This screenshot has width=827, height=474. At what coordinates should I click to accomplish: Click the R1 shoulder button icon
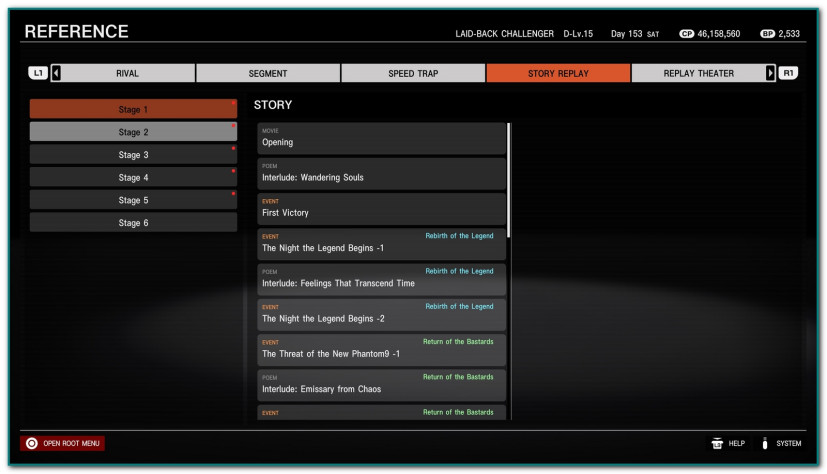[x=788, y=73]
